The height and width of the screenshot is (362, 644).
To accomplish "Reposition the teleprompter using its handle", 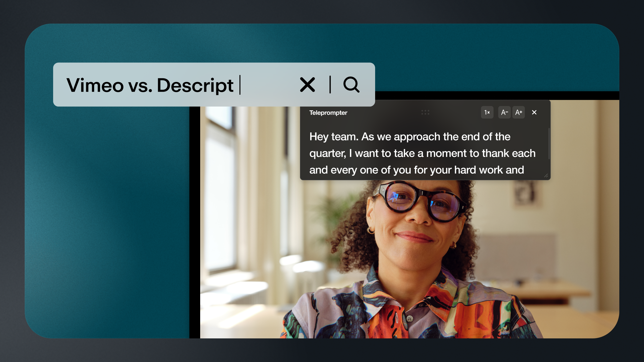I will click(425, 112).
